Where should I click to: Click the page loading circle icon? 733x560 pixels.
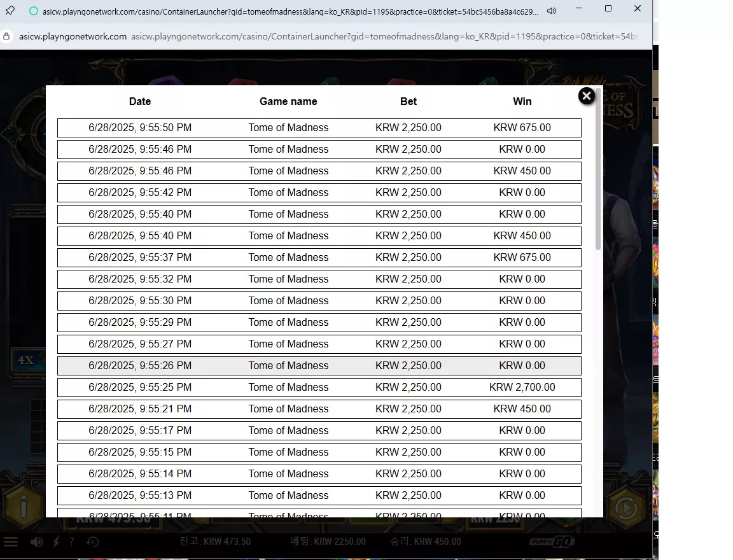[x=34, y=11]
